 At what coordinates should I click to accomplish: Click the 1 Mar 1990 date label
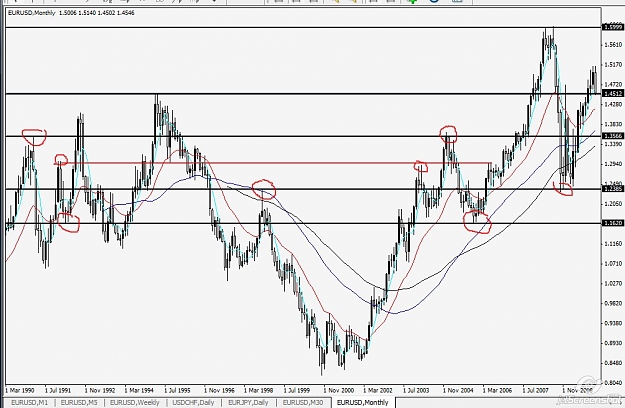coord(20,390)
